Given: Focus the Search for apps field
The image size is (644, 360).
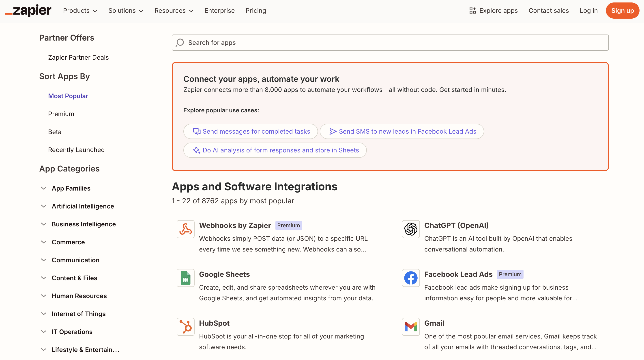Looking at the screenshot, I should (x=390, y=43).
